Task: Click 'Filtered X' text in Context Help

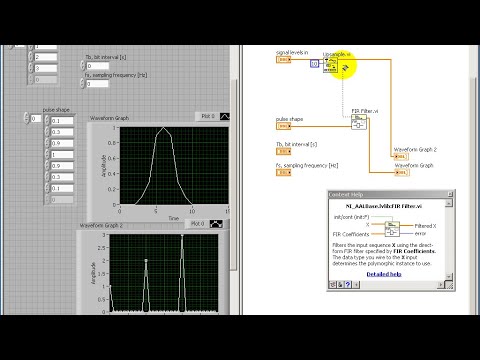Action: [x=425, y=226]
